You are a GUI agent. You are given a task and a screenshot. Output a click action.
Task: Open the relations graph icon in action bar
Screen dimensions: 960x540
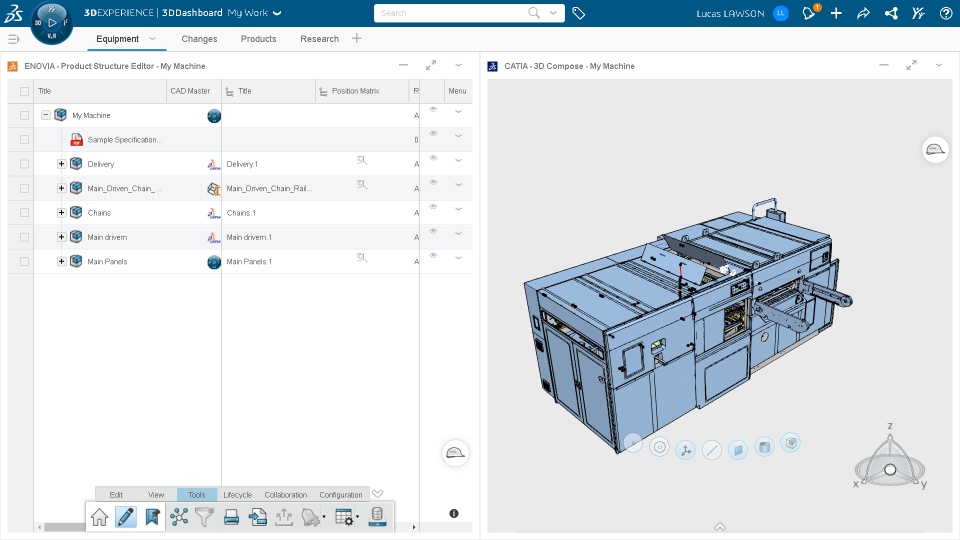179,517
